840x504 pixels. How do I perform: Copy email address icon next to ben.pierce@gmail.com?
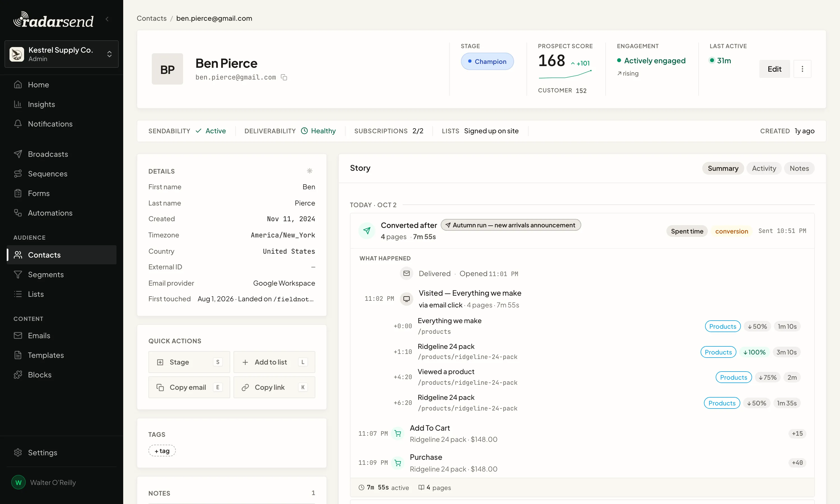(x=284, y=78)
